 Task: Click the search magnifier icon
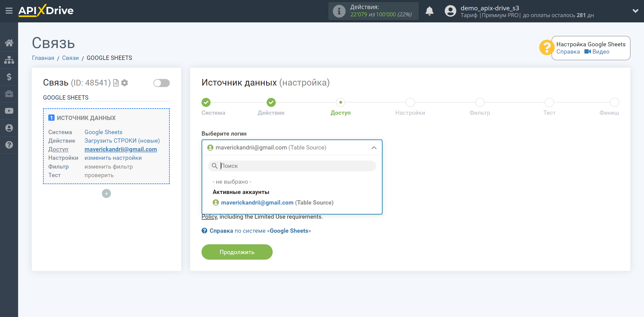click(x=215, y=166)
